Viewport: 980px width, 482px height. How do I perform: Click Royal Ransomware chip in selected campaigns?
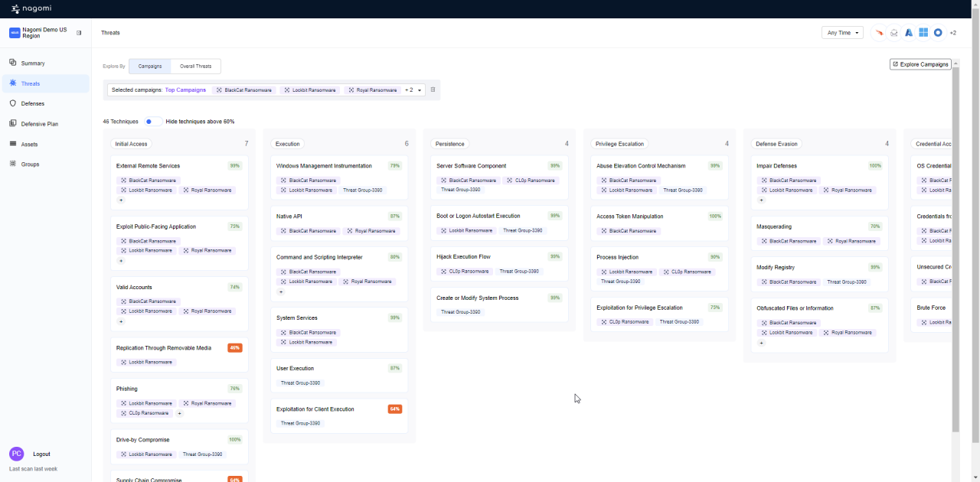(373, 90)
